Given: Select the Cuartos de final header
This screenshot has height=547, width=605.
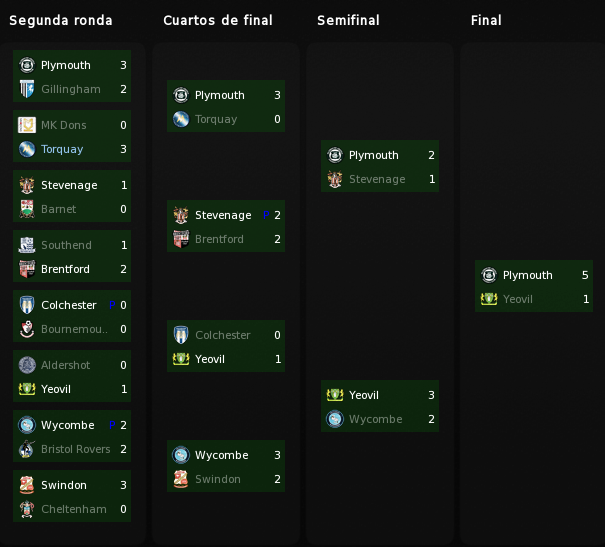Looking at the screenshot, I should click(x=218, y=20).
